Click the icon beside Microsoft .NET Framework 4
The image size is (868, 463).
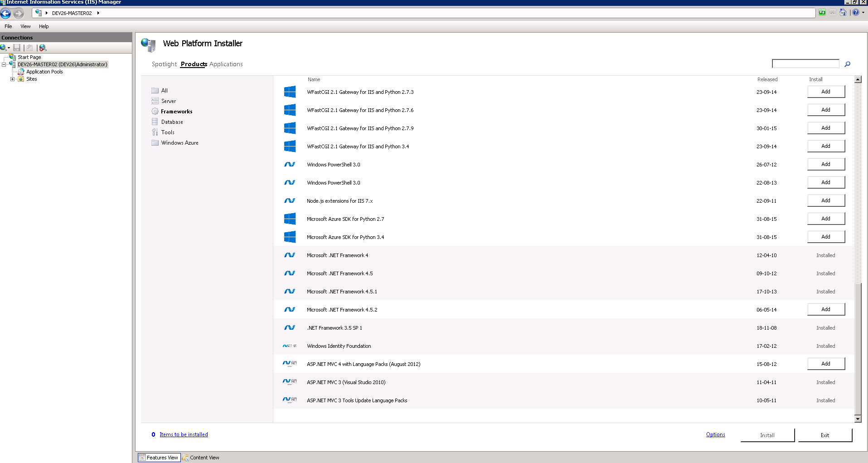pyautogui.click(x=290, y=255)
